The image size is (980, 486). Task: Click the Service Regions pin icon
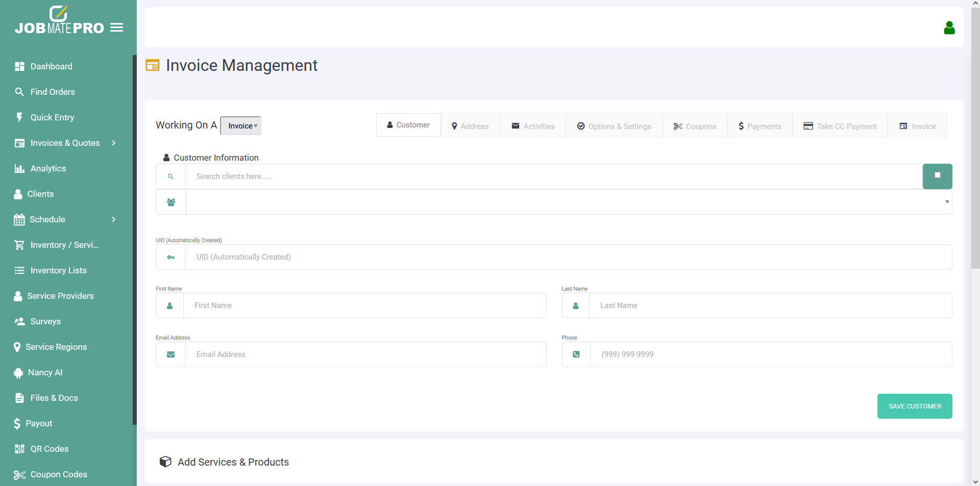tap(17, 347)
